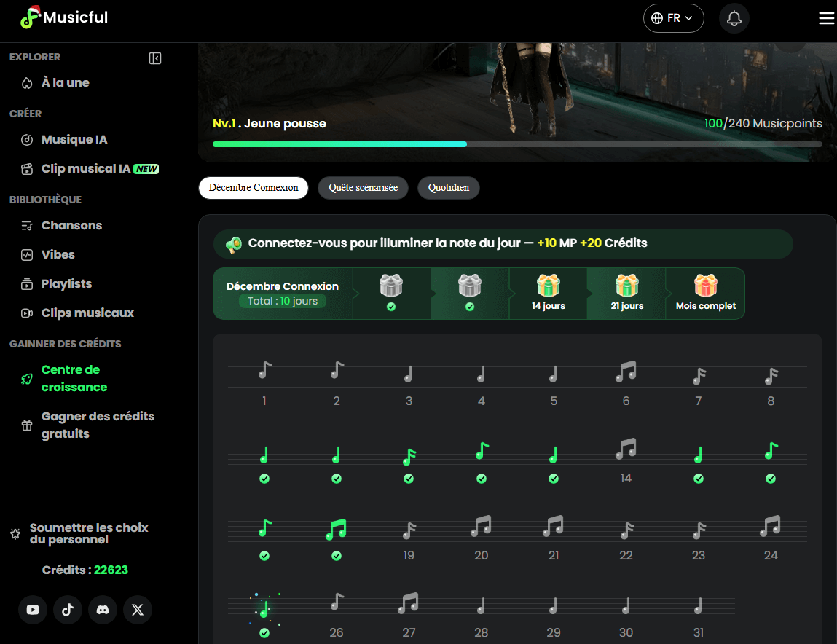Expand the FR language dropdown
The image size is (837, 644).
(673, 18)
